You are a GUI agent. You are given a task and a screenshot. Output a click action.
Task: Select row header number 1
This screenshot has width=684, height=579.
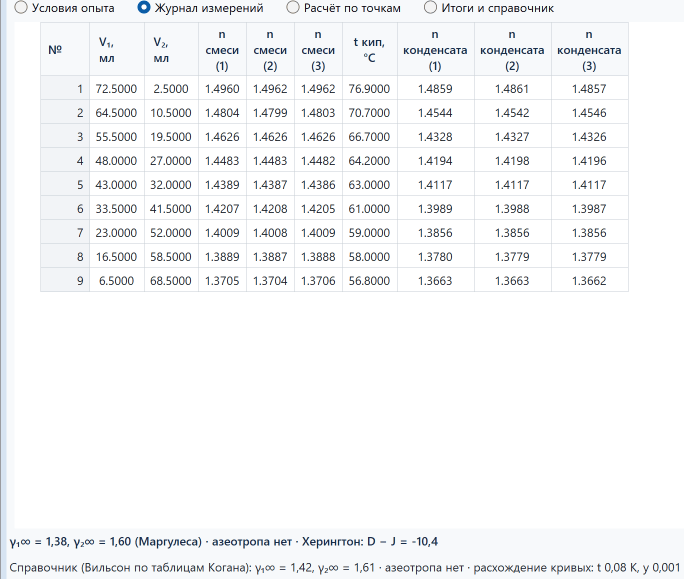tap(65, 89)
